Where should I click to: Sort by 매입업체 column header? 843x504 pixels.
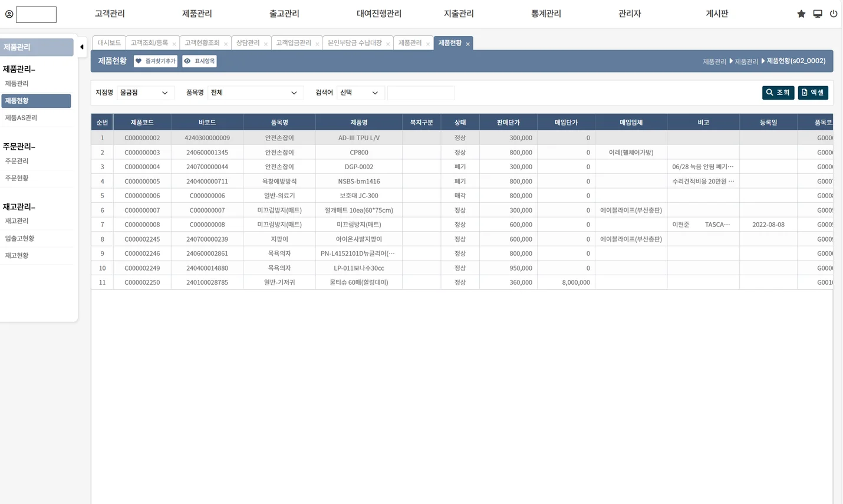(x=631, y=123)
